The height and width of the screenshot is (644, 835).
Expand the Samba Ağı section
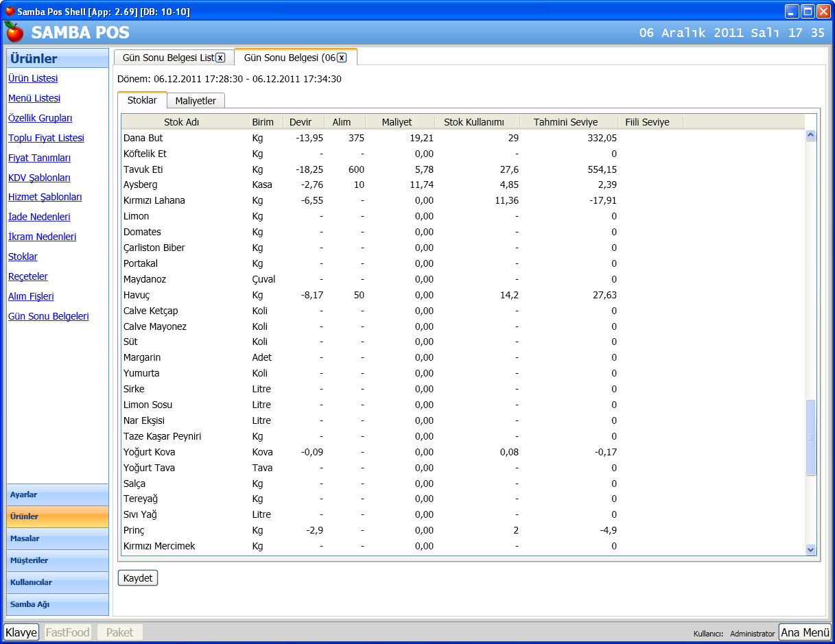(x=58, y=604)
